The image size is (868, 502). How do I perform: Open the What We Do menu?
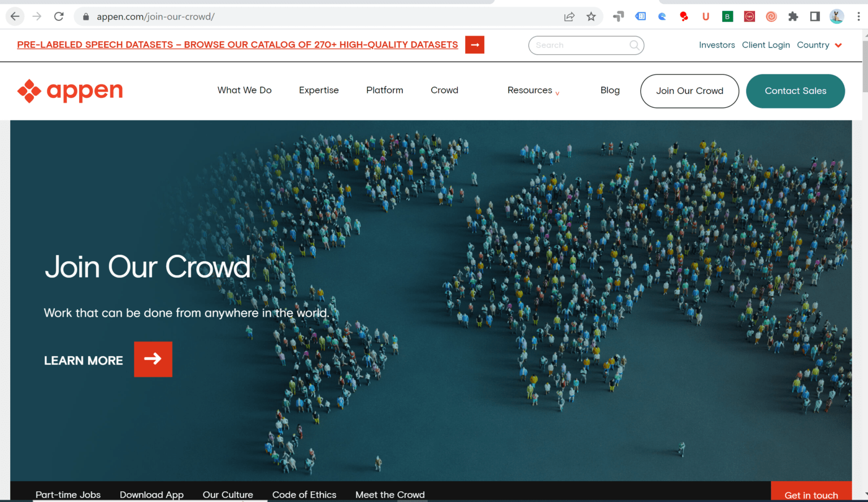click(x=245, y=90)
